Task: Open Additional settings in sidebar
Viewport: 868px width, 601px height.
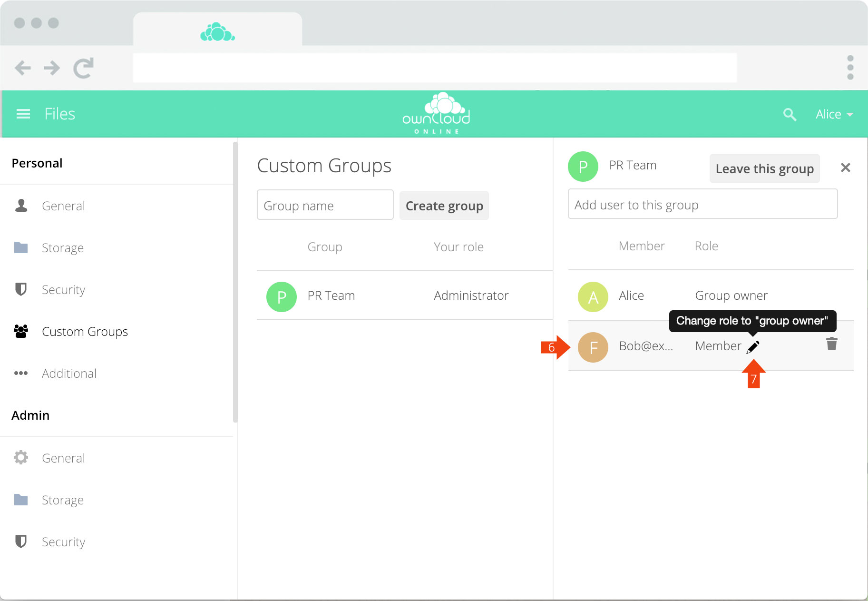Action: point(69,374)
